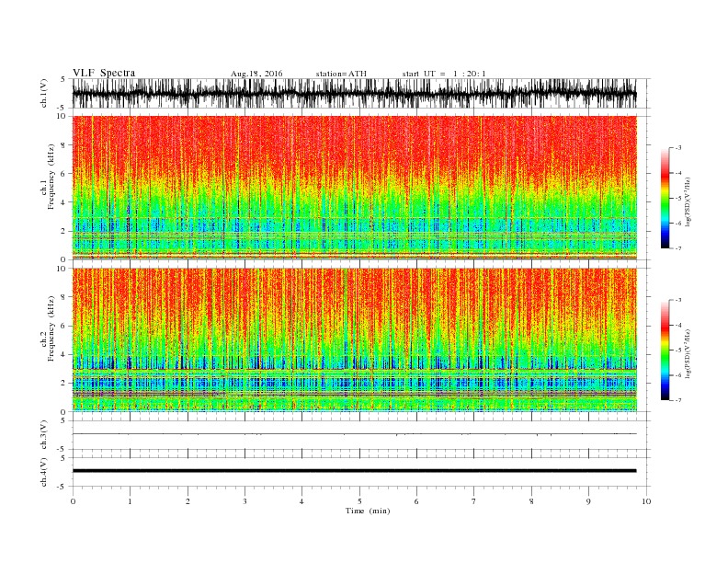Image resolution: width=728 pixels, height=563 pixels.
Task: Click the "2" tick on the time axis
Action: (x=188, y=501)
